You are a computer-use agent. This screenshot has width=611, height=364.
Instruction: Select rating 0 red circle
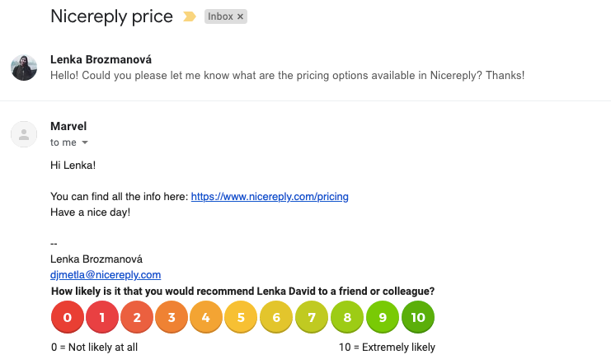coord(68,317)
